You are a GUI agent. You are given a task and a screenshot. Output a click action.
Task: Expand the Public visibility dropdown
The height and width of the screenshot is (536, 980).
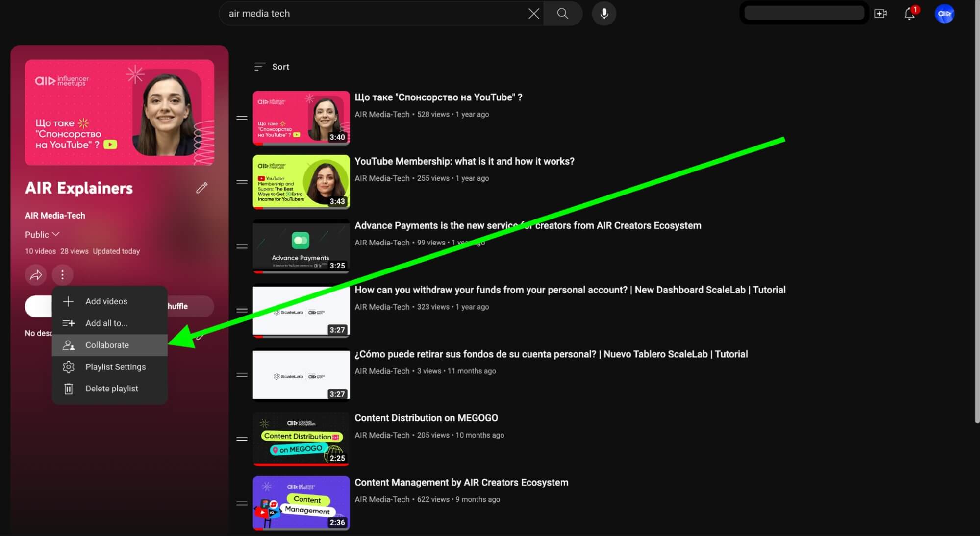[x=42, y=235]
